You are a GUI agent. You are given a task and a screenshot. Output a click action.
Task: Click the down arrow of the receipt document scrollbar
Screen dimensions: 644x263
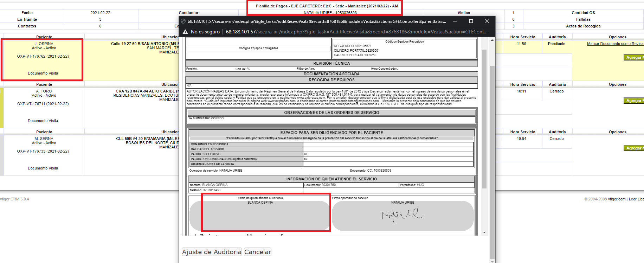(x=484, y=232)
